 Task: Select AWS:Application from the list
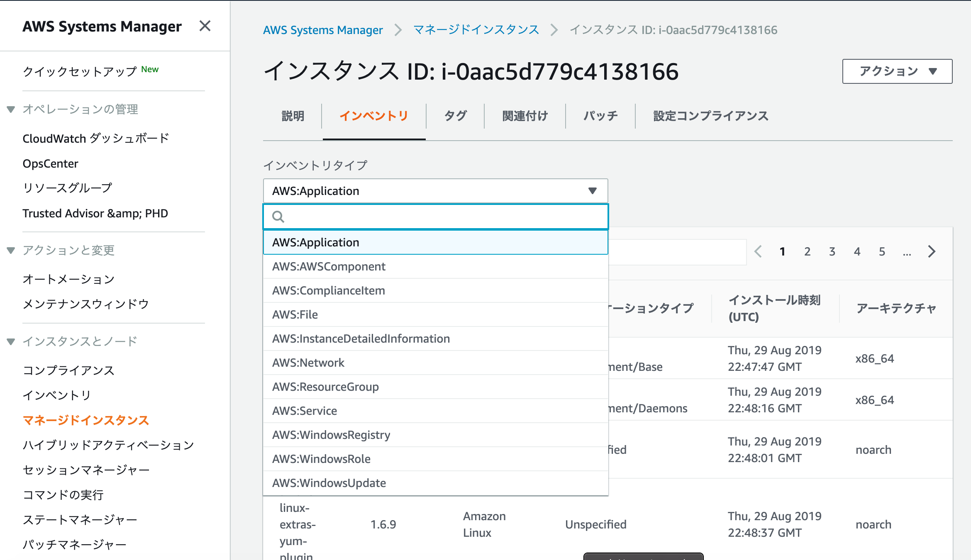pyautogui.click(x=436, y=242)
